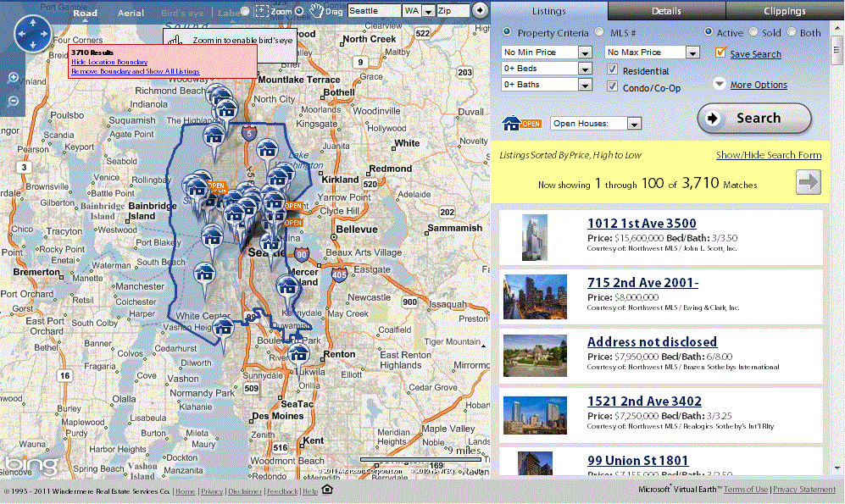Open the Open Houses dropdown
The height and width of the screenshot is (504, 845).
(596, 124)
